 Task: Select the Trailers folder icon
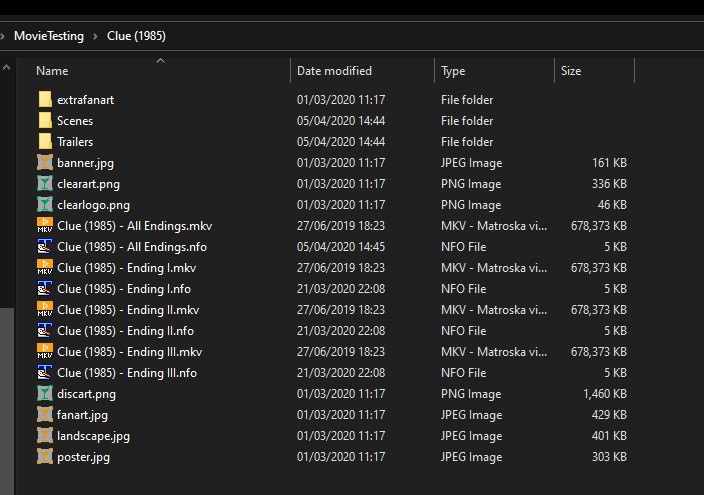tap(45, 142)
